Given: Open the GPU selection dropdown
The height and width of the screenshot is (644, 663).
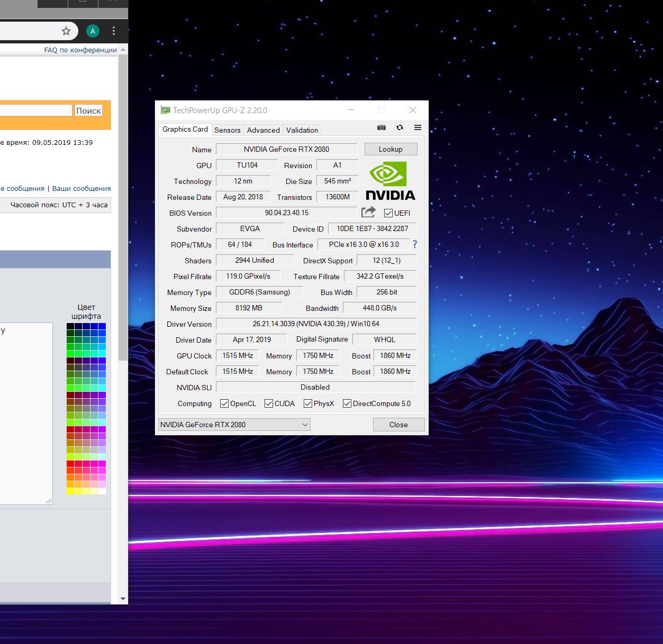Looking at the screenshot, I should (234, 425).
